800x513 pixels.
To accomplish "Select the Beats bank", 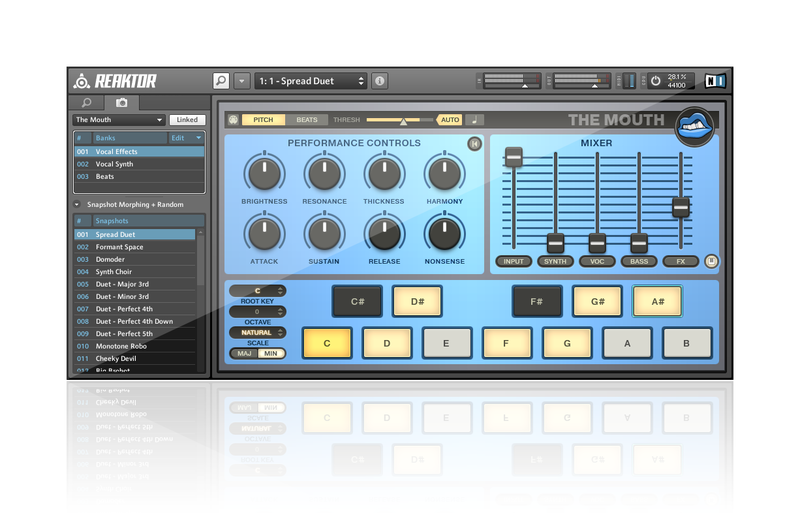I will pyautogui.click(x=139, y=176).
